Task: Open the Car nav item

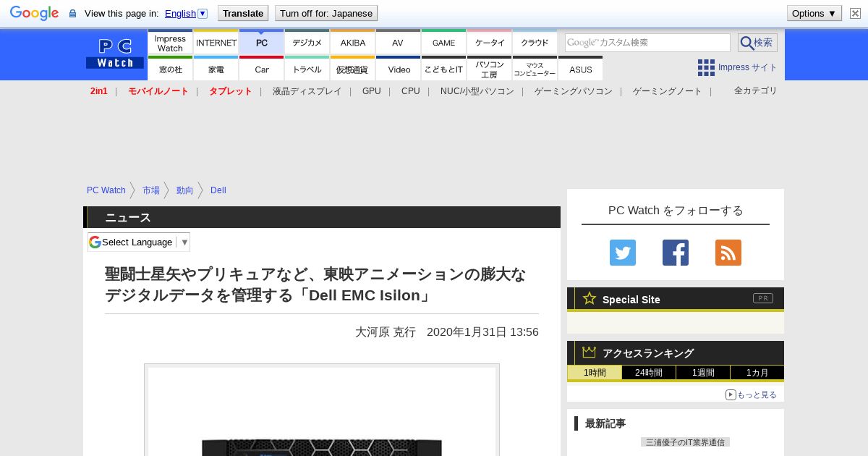Action: click(x=262, y=69)
